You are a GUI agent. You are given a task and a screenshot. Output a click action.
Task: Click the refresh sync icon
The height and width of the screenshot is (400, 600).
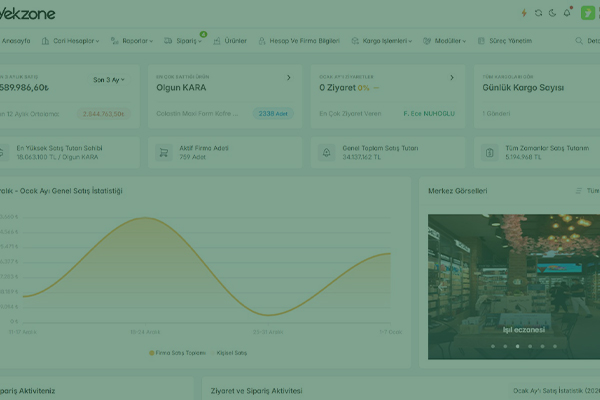[538, 13]
